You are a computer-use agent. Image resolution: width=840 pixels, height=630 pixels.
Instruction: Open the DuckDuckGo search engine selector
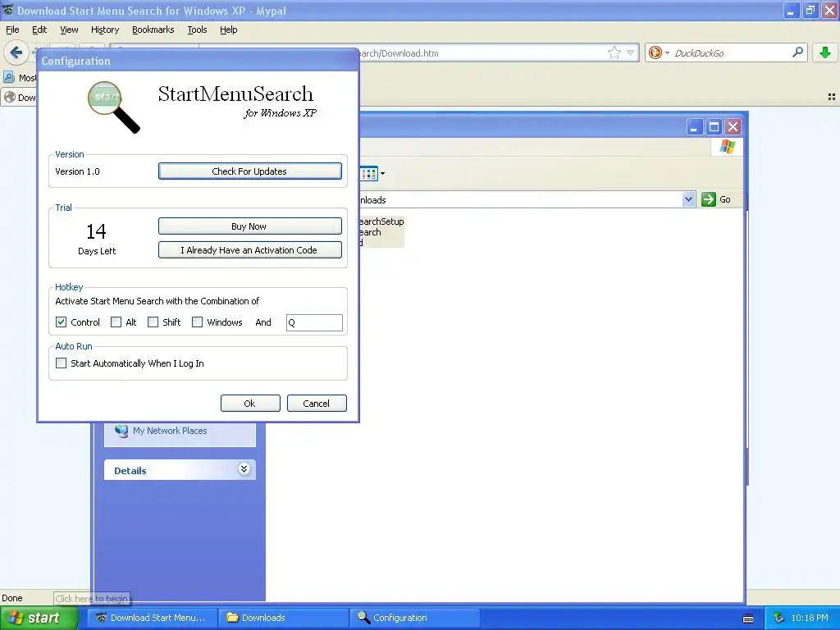tap(659, 52)
